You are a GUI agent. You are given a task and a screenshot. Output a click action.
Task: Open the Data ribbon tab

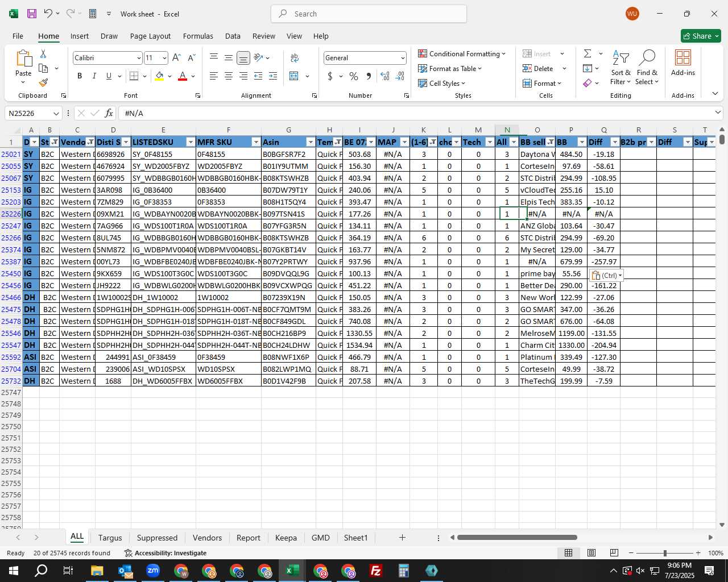coord(233,36)
